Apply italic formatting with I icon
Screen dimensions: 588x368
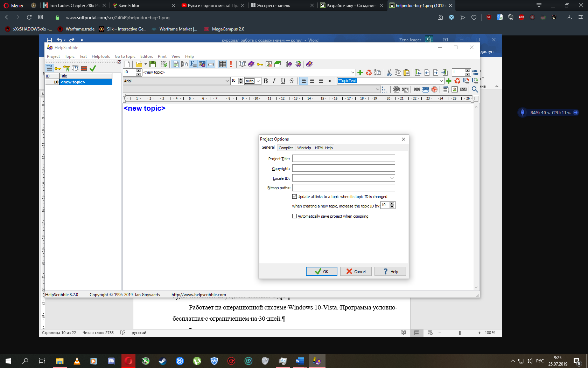pyautogui.click(x=274, y=81)
